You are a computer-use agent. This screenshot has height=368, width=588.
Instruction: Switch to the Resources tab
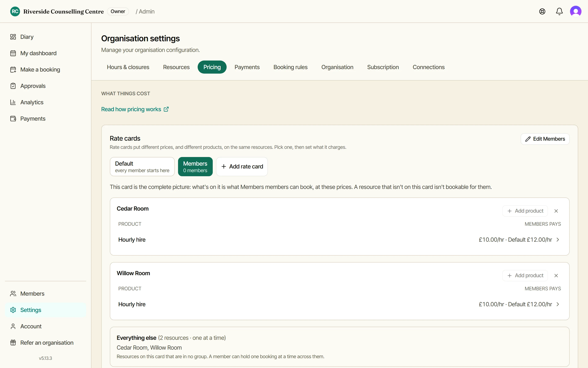pos(176,67)
